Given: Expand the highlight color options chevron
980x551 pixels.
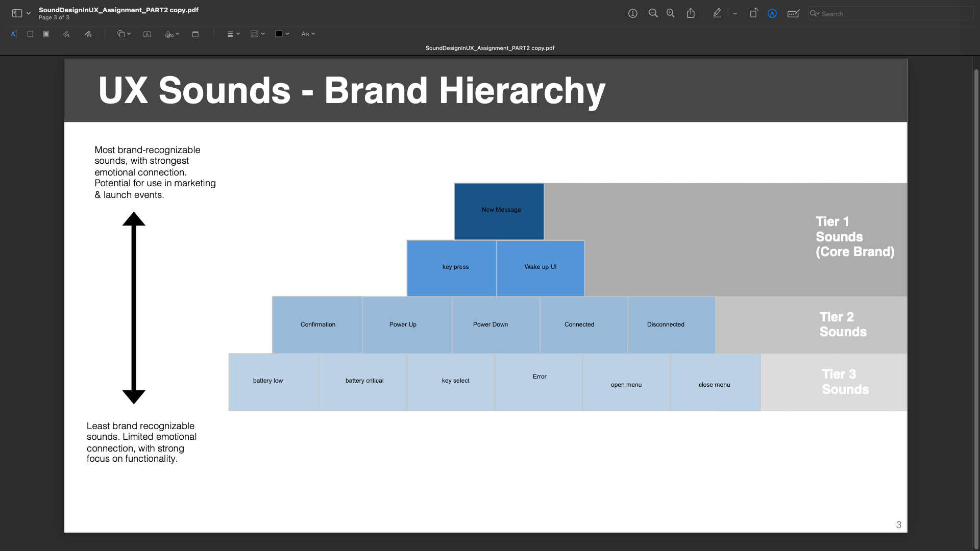Looking at the screenshot, I should click(735, 14).
